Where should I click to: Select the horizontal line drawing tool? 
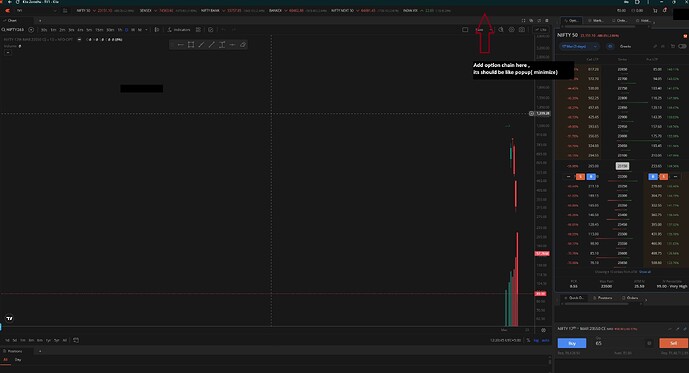pyautogui.click(x=181, y=45)
